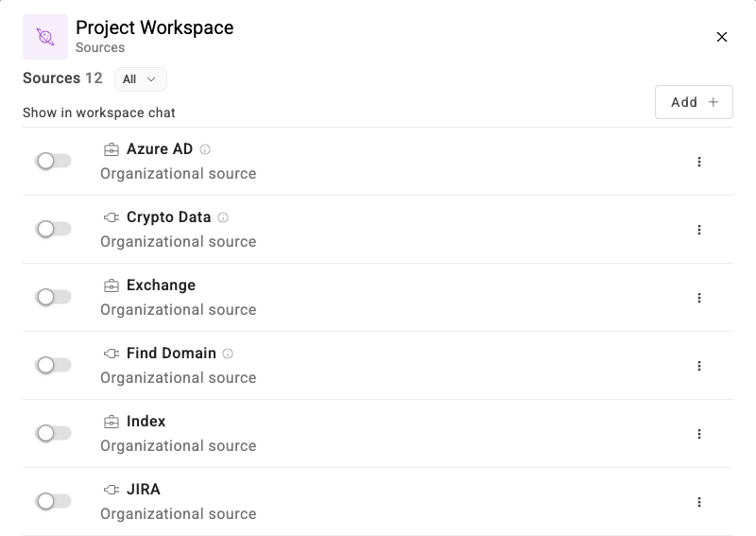Open the three-dot menu for Azure AD
The image size is (756, 536).
click(x=699, y=162)
